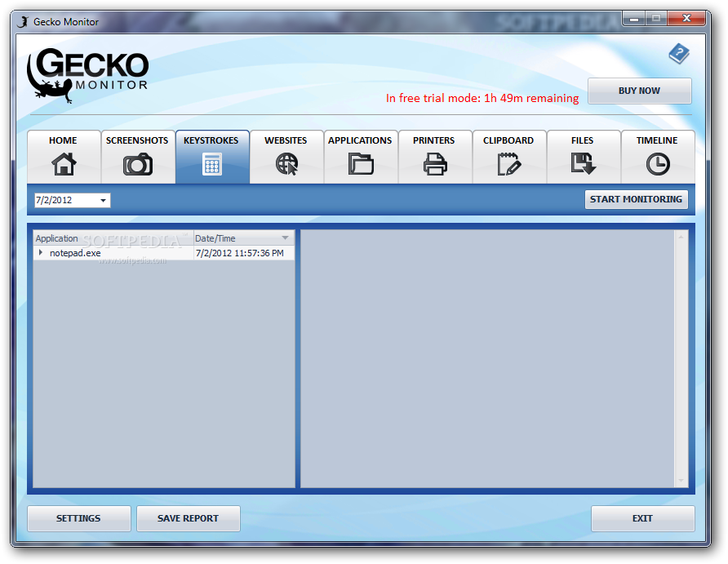
Task: Click the Gecko Monitor logo
Action: (87, 75)
